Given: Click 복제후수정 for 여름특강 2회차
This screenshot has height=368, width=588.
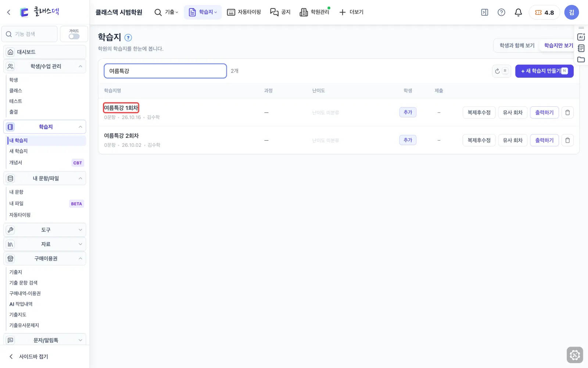Looking at the screenshot, I should [x=479, y=140].
